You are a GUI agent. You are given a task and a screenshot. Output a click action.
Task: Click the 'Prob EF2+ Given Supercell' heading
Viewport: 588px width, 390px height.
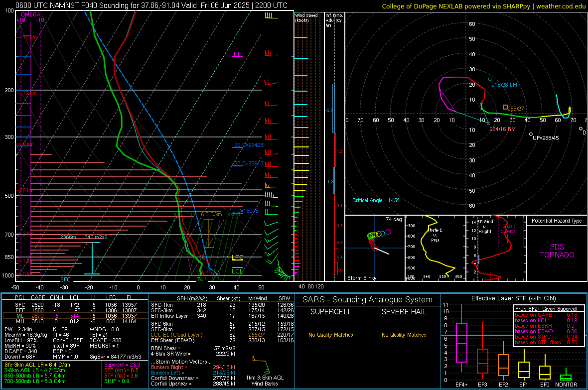(546, 309)
